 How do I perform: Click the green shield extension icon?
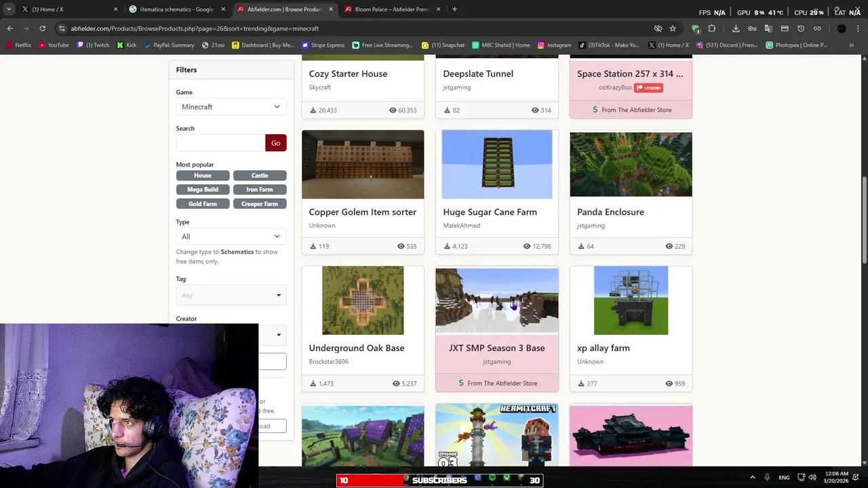tap(695, 28)
